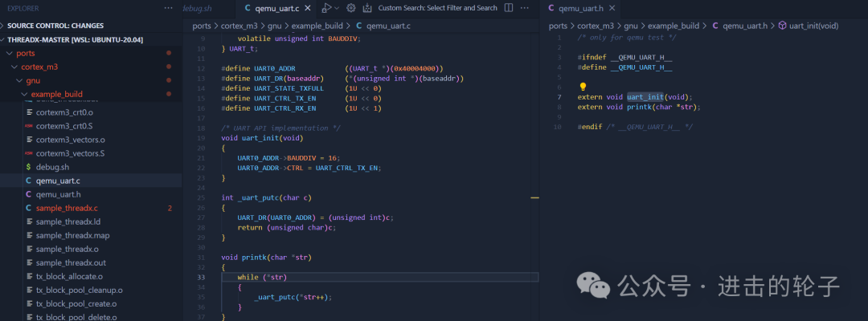Open the editor more actions menu
Image resolution: width=868 pixels, height=321 pixels.
(x=524, y=8)
